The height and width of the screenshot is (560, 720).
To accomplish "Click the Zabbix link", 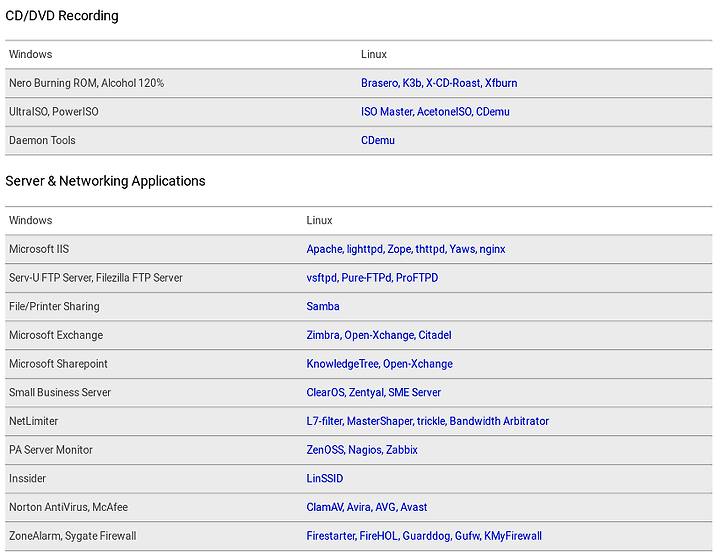I will point(402,450).
